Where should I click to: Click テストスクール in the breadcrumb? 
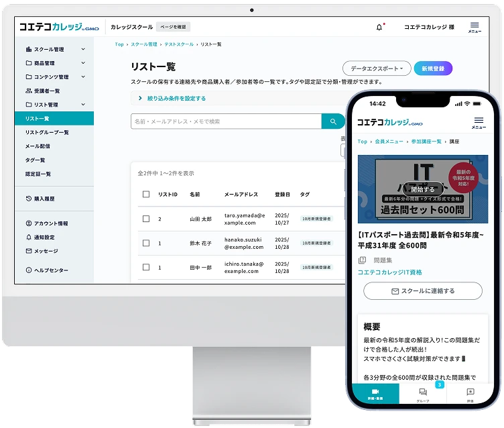[179, 44]
